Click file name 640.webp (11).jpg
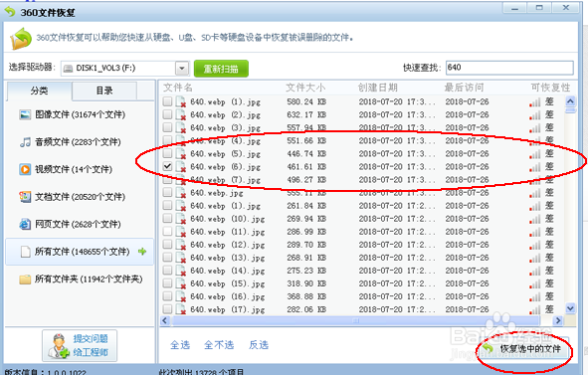 (227, 232)
